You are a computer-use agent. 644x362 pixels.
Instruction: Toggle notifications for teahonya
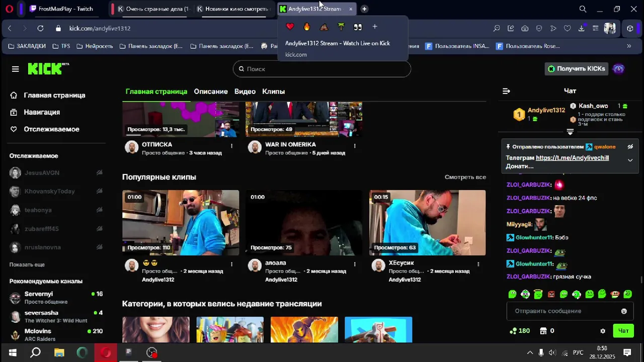point(99,210)
